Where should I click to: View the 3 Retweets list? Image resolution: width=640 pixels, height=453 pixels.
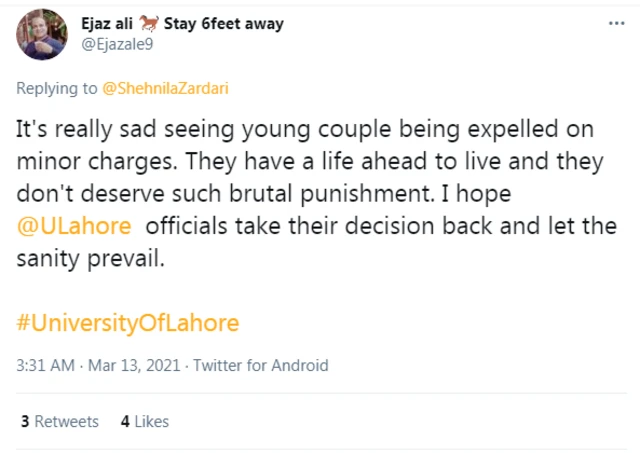[x=59, y=422]
